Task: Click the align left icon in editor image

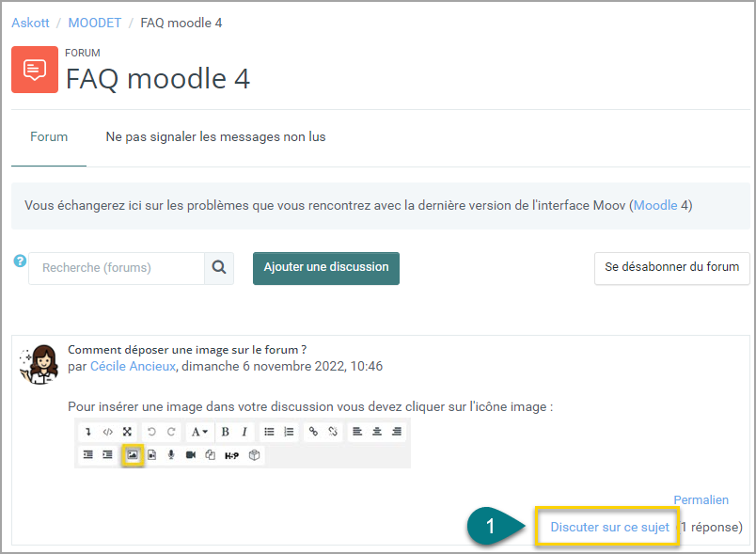Action: tap(357, 432)
